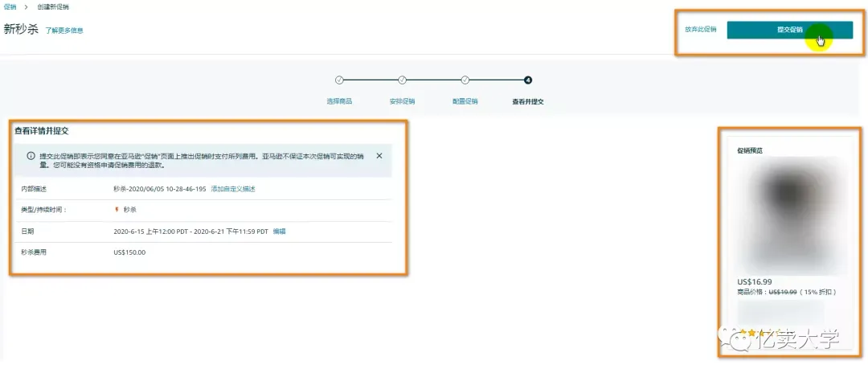The height and width of the screenshot is (377, 868).
Task: Open the 了解更多信息 link
Action: click(64, 31)
